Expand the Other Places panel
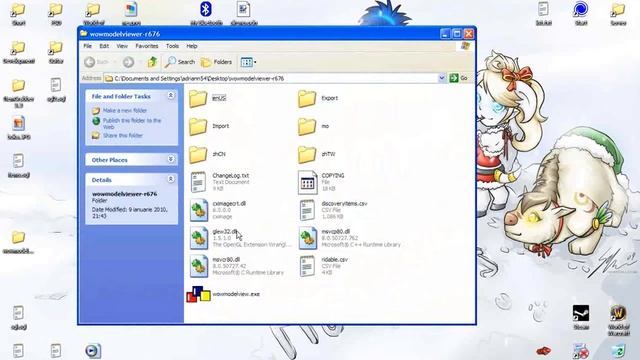 [171, 159]
